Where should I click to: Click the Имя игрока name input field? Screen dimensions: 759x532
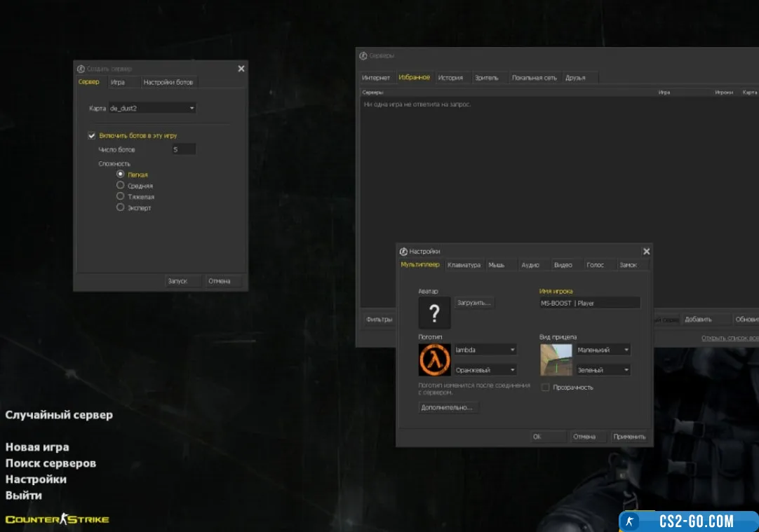click(x=589, y=303)
